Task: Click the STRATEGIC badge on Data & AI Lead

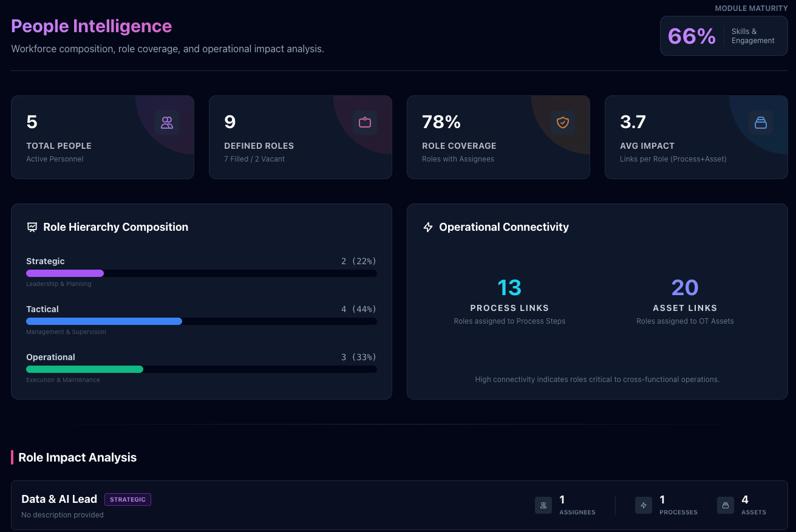Action: click(x=128, y=500)
